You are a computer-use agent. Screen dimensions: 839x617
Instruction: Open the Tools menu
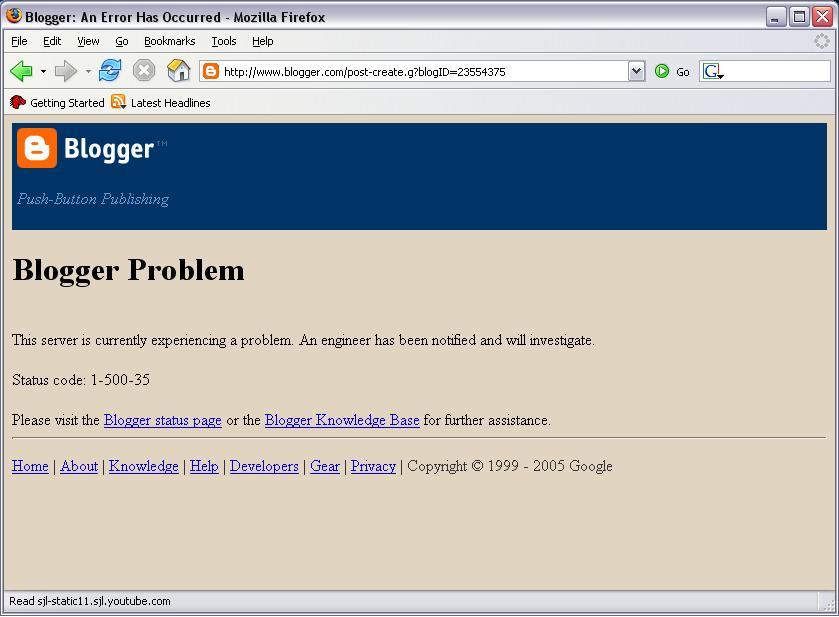pos(224,41)
